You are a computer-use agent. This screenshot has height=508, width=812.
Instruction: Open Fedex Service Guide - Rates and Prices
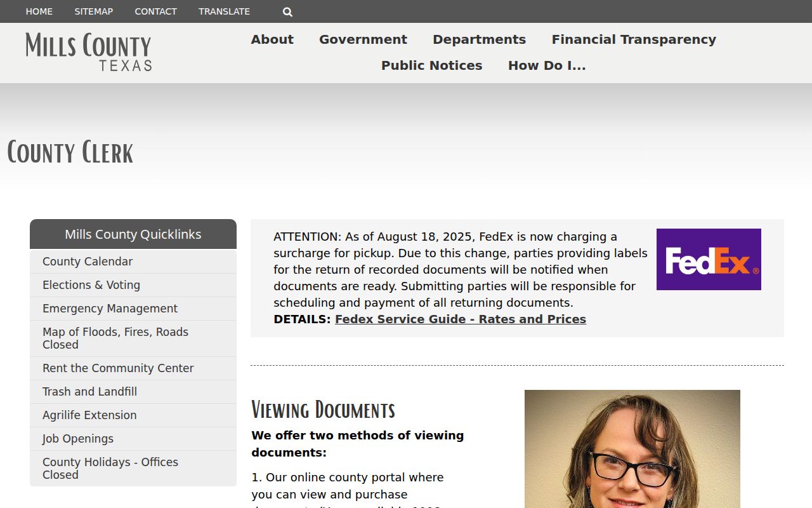pyautogui.click(x=461, y=319)
